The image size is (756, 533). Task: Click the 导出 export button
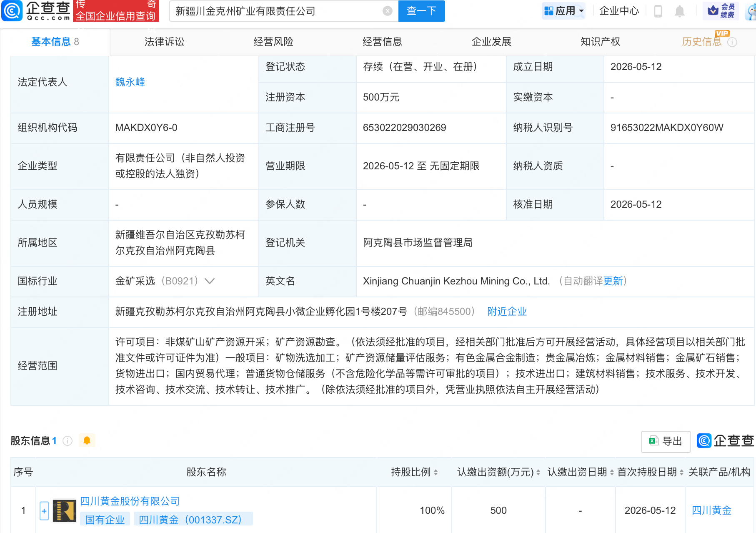666,441
